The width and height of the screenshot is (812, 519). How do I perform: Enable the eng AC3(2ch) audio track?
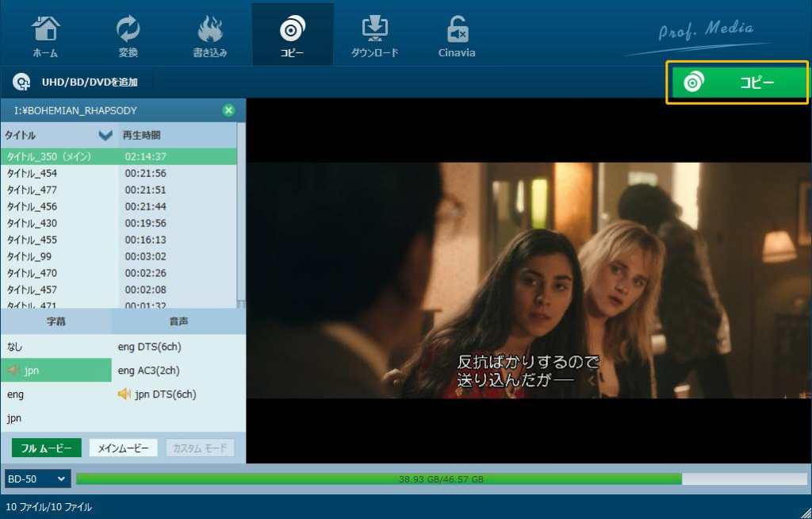[x=151, y=370]
